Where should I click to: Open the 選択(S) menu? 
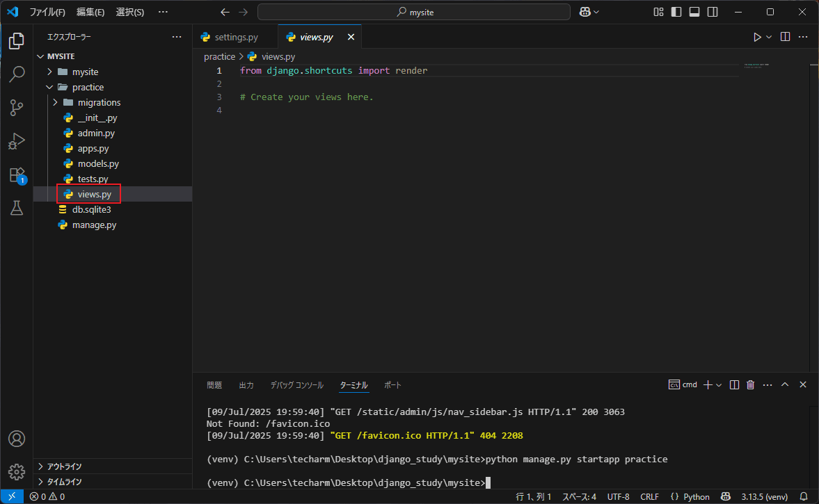[x=129, y=12]
